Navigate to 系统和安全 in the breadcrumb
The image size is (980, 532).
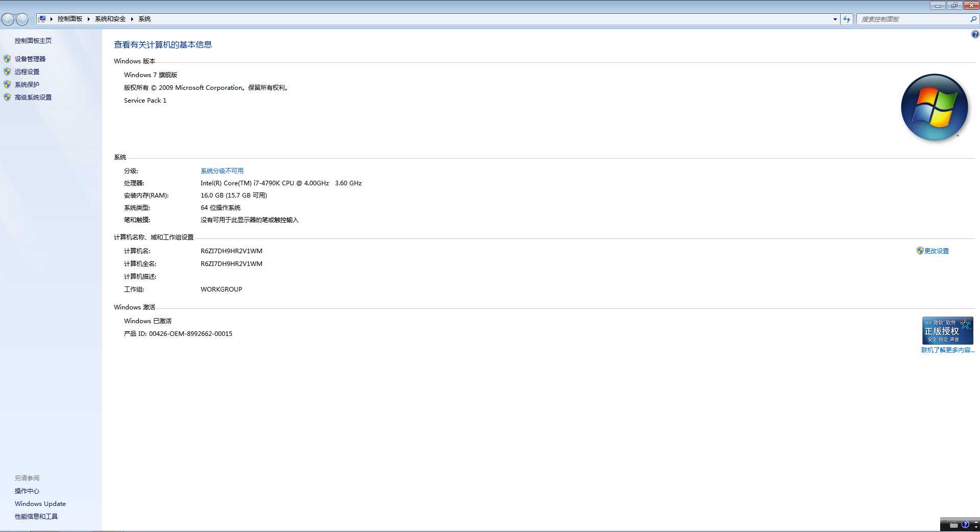pyautogui.click(x=110, y=19)
